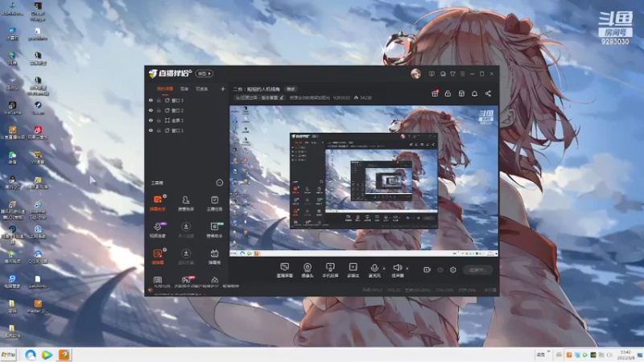Click the room number 9293030 in the info bar

[x=341, y=97]
